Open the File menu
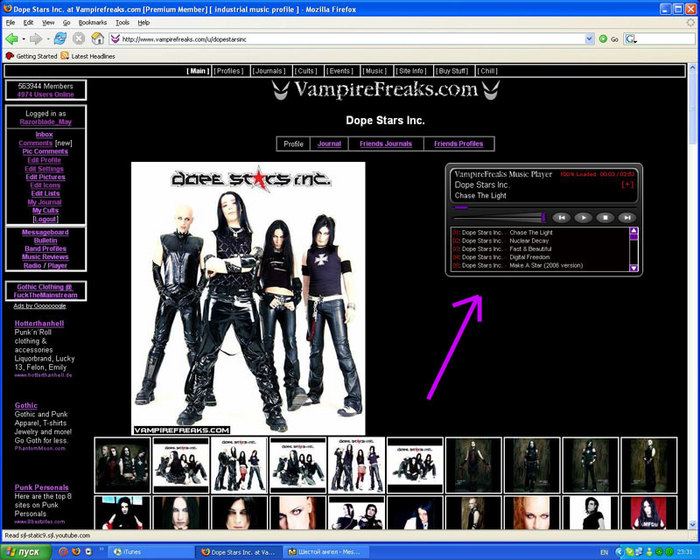This screenshot has width=700, height=560. pyautogui.click(x=10, y=22)
